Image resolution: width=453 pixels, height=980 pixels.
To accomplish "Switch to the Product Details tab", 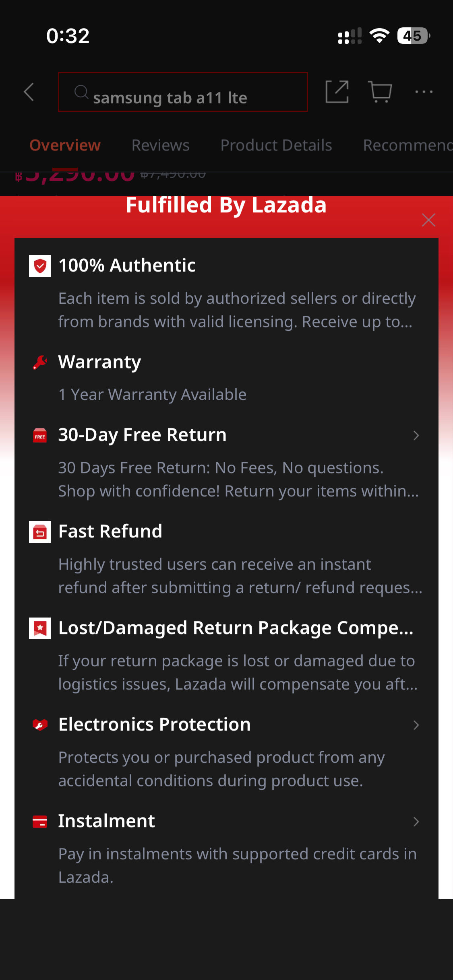I will click(276, 145).
